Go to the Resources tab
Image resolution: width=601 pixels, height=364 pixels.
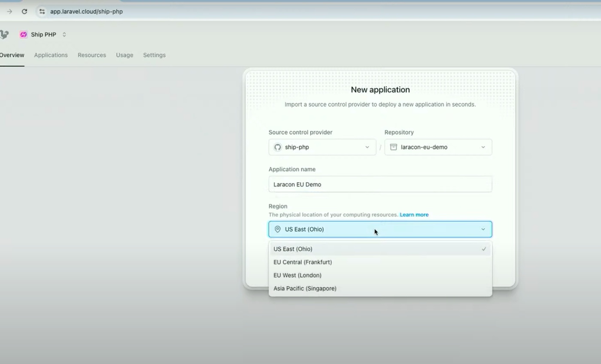click(92, 55)
